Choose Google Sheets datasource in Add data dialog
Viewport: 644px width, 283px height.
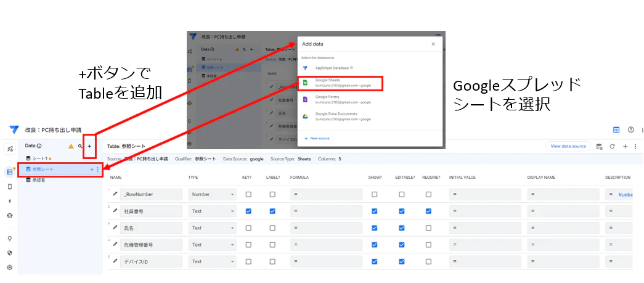341,83
